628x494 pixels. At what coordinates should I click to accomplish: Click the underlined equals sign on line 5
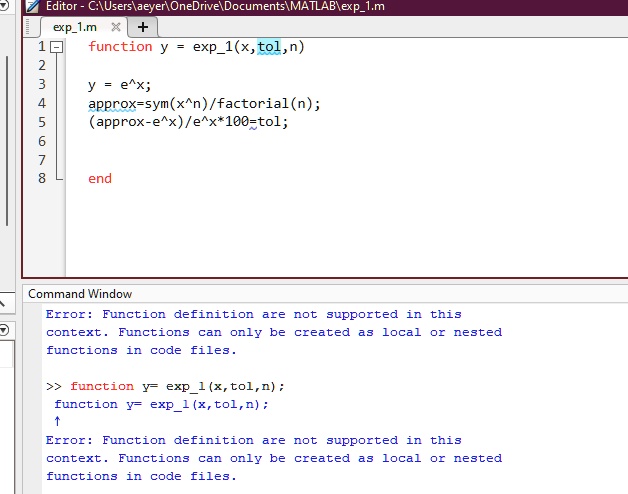pos(253,123)
